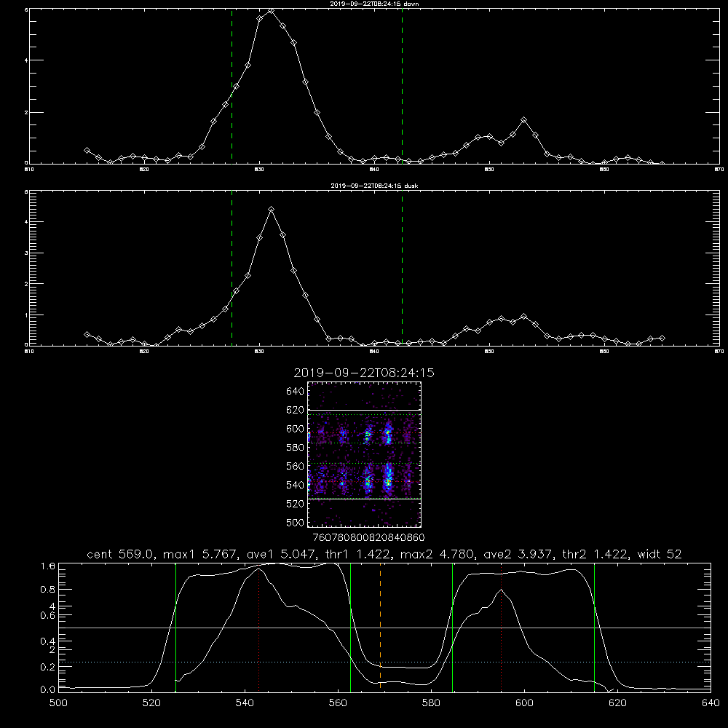Click the "600" x-axis label of bottom plot
Image resolution: width=728 pixels, height=728 pixels.
click(524, 703)
